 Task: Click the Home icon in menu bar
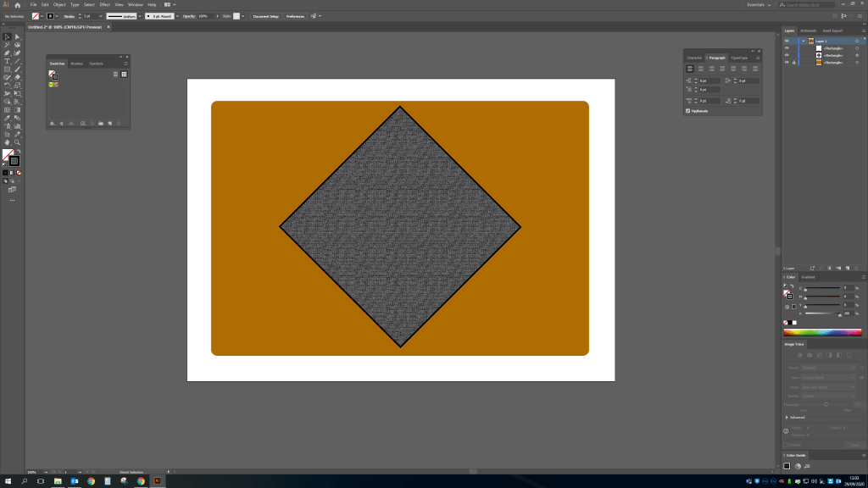[x=17, y=5]
